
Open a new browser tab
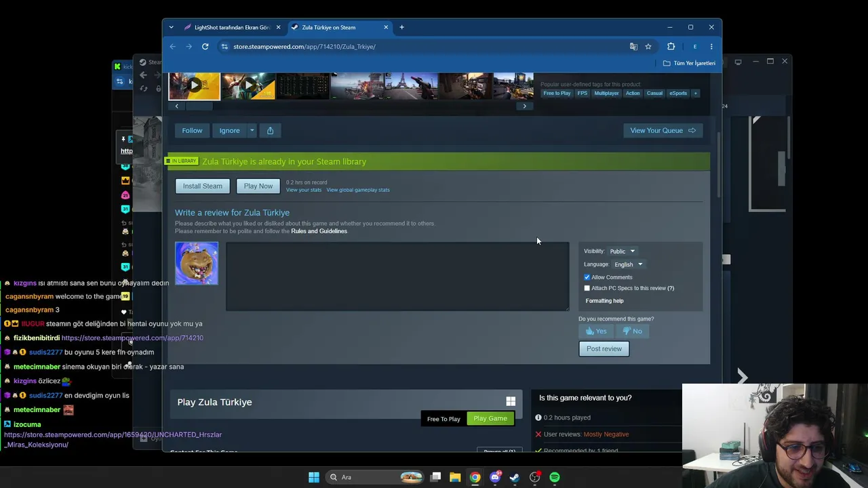click(401, 27)
